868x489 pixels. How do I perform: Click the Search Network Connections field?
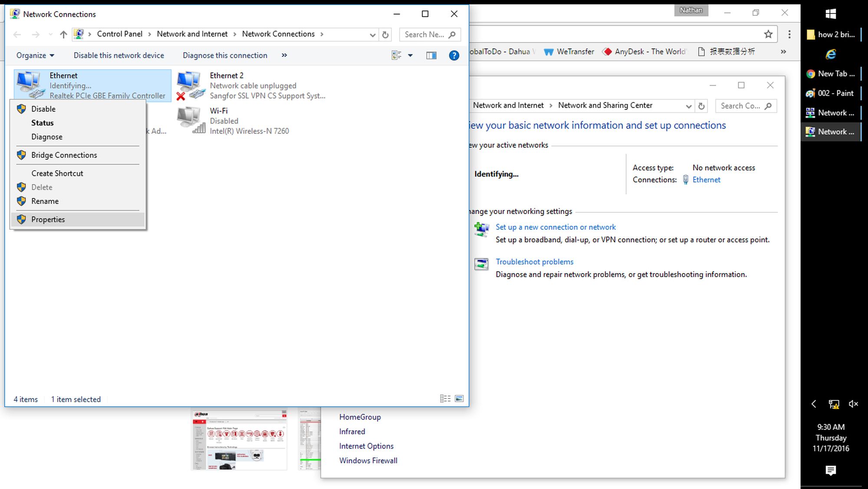point(424,34)
